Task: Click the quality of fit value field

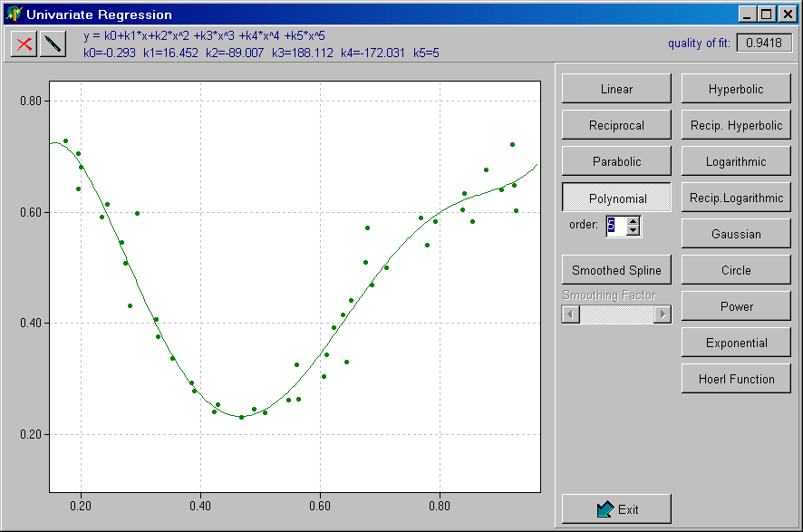Action: point(764,43)
